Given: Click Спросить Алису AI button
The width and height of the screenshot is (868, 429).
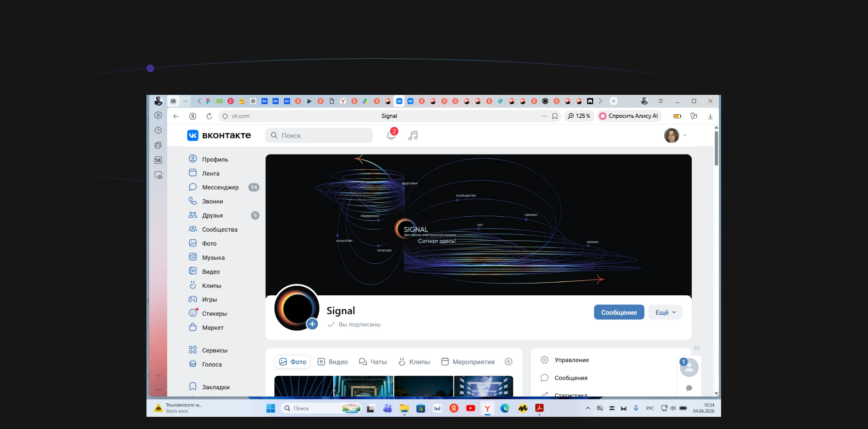Looking at the screenshot, I should pyautogui.click(x=628, y=116).
